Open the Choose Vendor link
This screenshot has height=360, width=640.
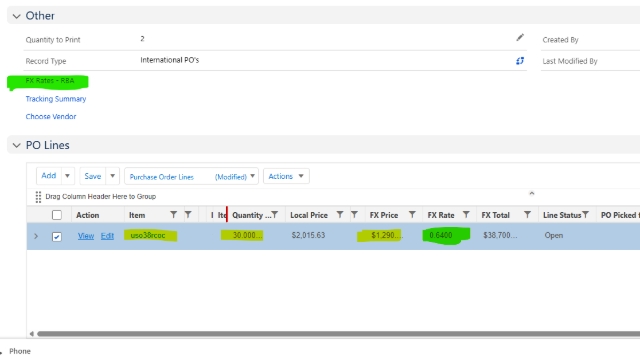(51, 116)
